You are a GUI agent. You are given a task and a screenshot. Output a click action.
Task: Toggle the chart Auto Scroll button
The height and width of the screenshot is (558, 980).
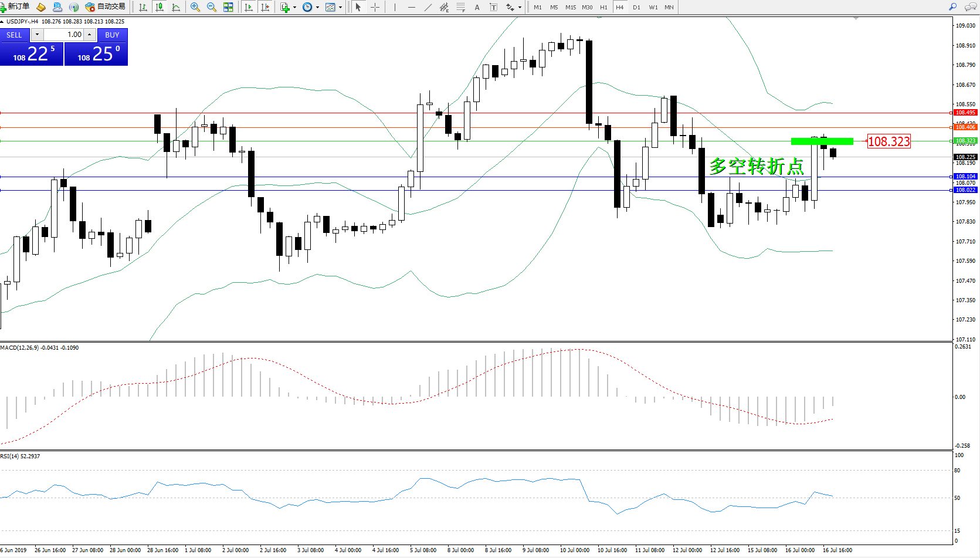[x=249, y=7]
